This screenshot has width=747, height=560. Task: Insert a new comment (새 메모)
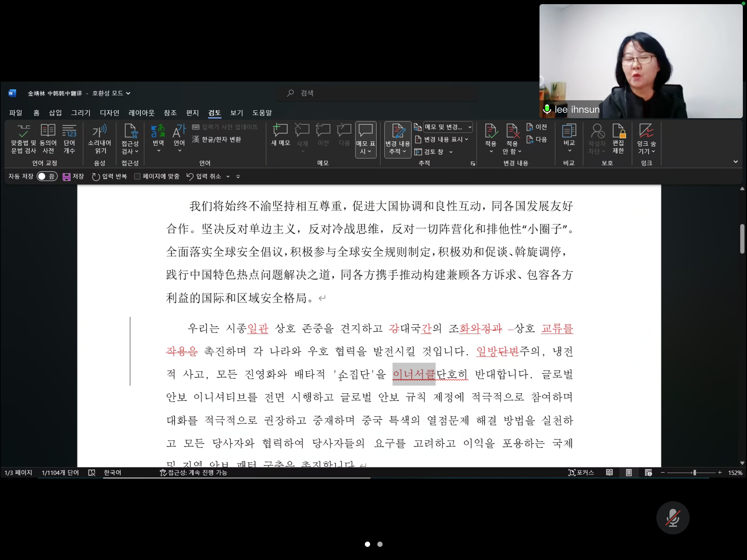click(x=280, y=131)
